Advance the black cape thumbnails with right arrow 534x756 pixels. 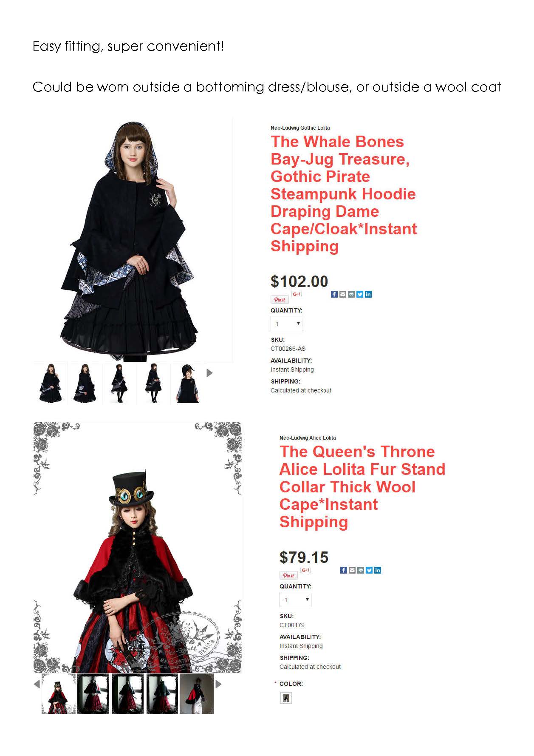coord(209,373)
